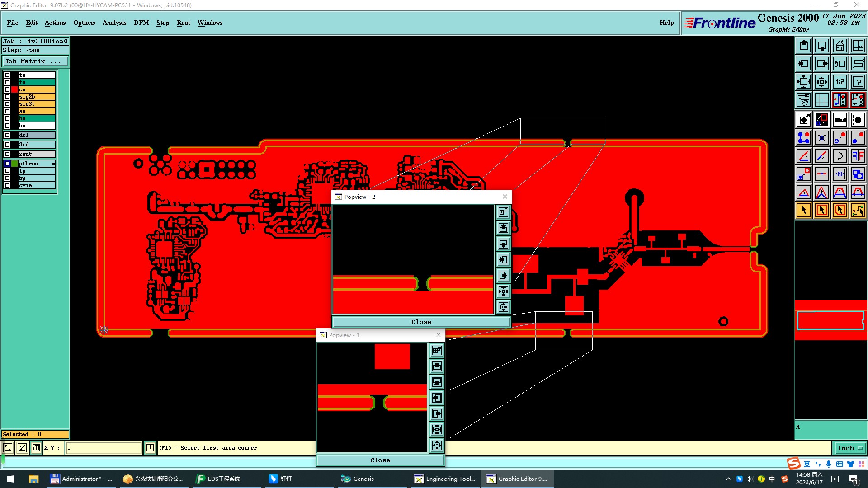The width and height of the screenshot is (868, 488).
Task: Select the net selection arrow tool
Action: tap(858, 210)
